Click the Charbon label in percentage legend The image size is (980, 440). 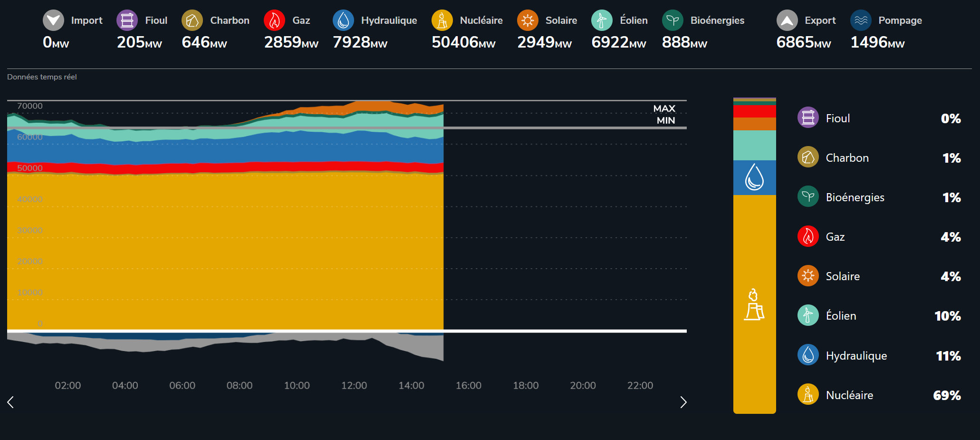(x=847, y=158)
